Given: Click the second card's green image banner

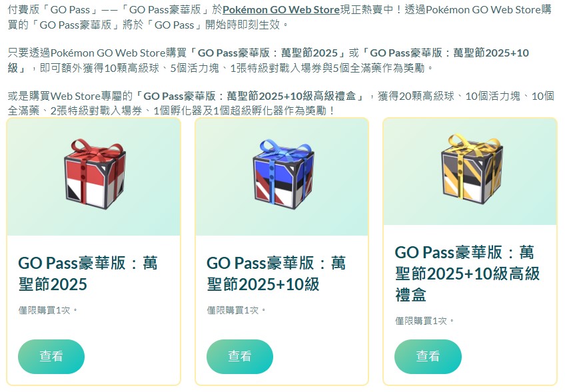Looking at the screenshot, I should click(282, 177).
